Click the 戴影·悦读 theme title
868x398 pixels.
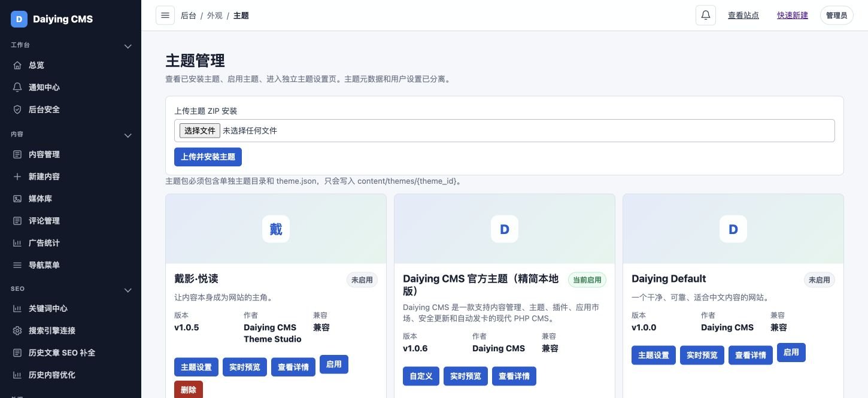click(x=196, y=279)
